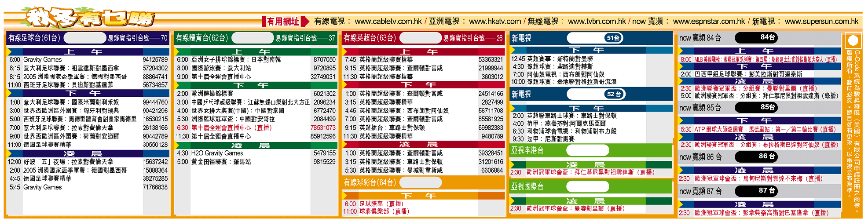Open the www.cabletv.com.hk link
The image size is (868, 222).
point(388,21)
